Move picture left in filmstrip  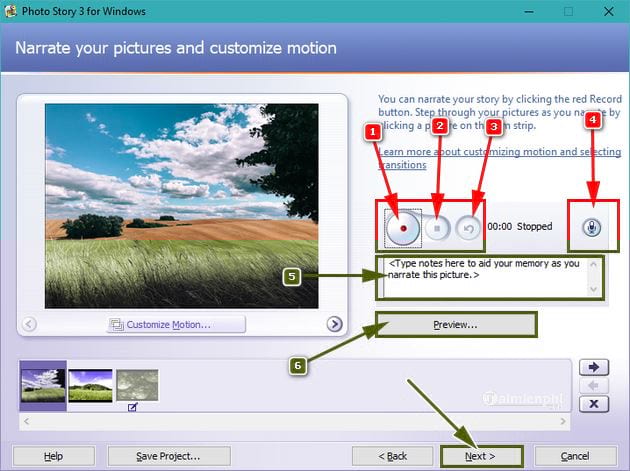(x=594, y=386)
